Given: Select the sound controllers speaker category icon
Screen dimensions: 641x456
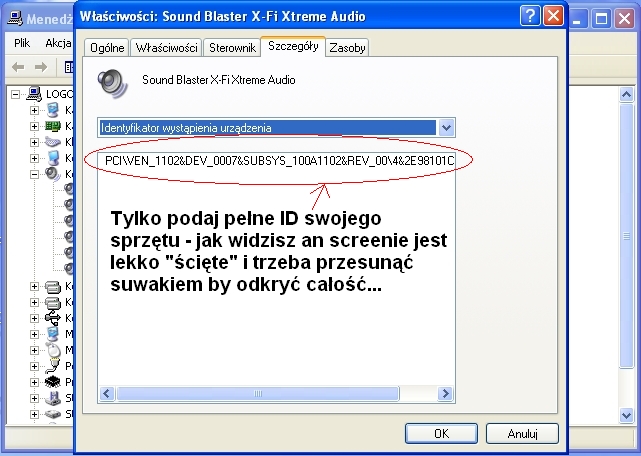Looking at the screenshot, I should 52,174.
